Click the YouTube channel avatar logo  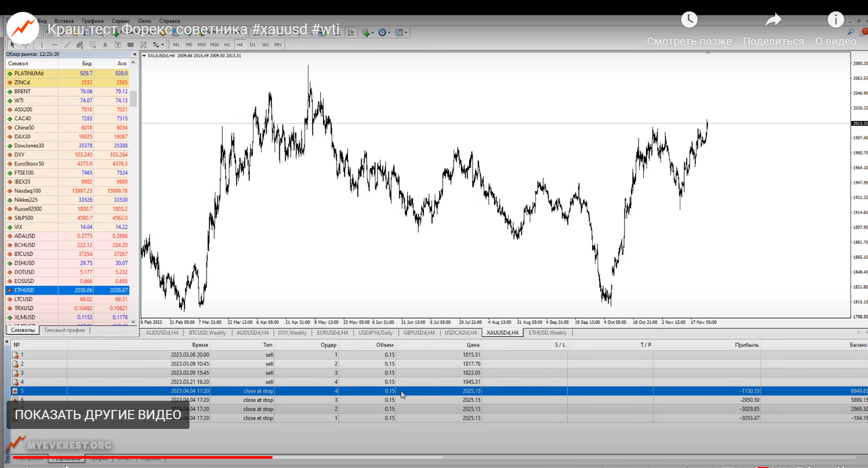[x=22, y=28]
